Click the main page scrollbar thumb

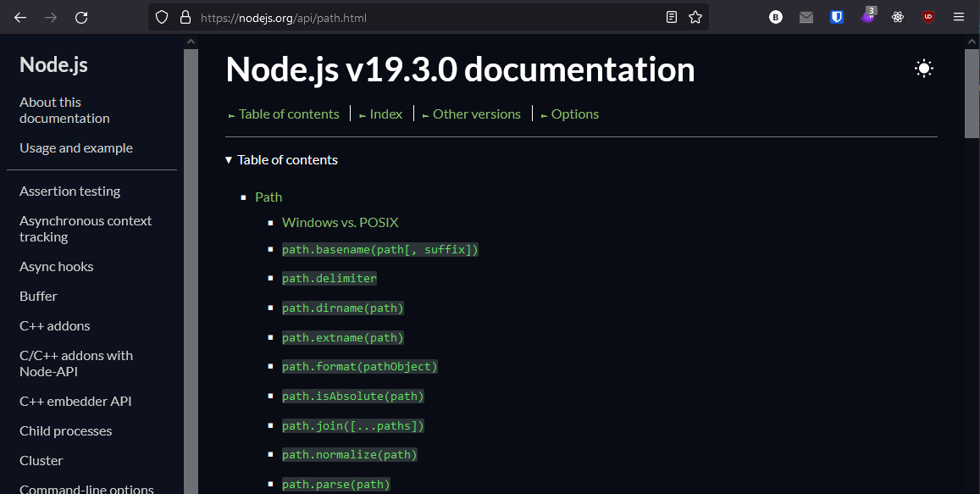click(972, 94)
